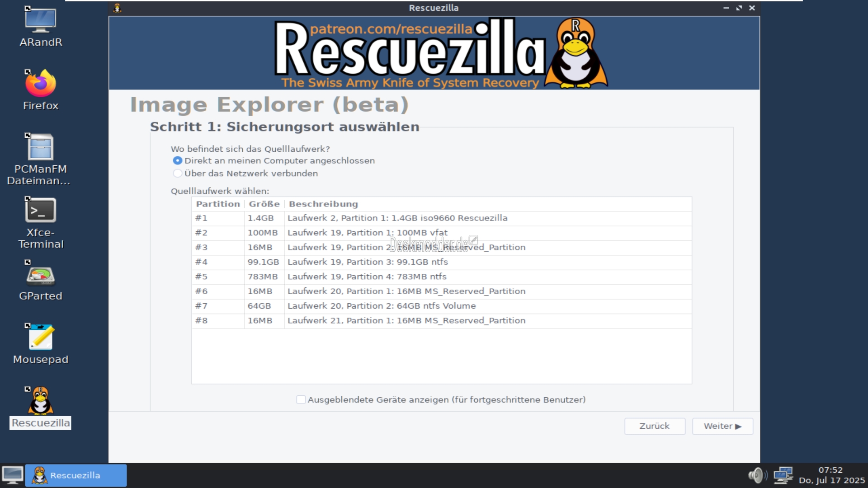Select row 'Laufwerk 19, Partition 3: 99.1GB ntfs'
Screen dimensions: 868x488
pyautogui.click(x=442, y=262)
